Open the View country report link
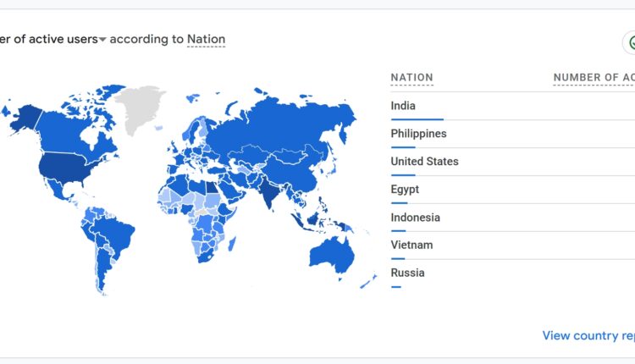 pos(588,335)
